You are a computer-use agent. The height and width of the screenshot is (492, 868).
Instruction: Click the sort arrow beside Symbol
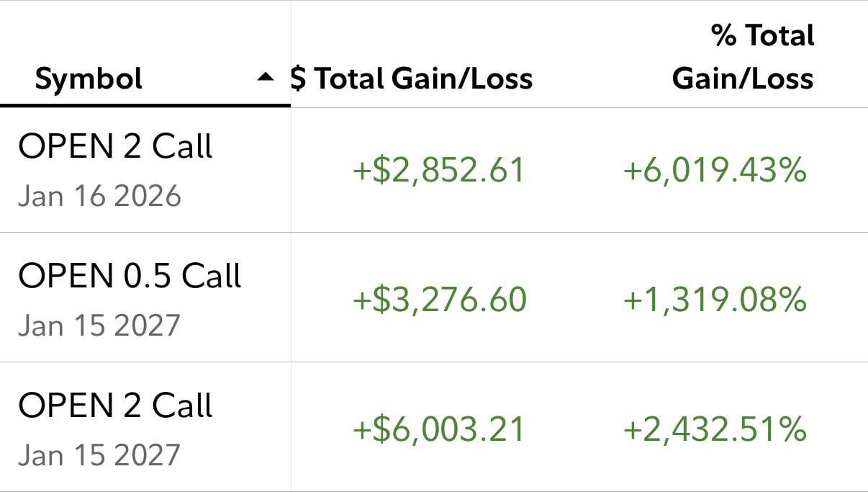point(266,76)
